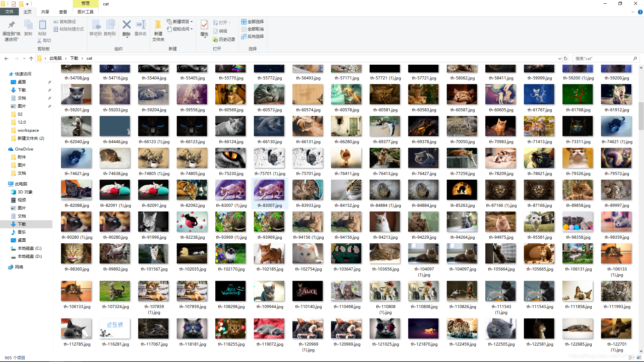This screenshot has width=644, height=362.
Task: Refresh the current folder view
Action: (x=566, y=58)
